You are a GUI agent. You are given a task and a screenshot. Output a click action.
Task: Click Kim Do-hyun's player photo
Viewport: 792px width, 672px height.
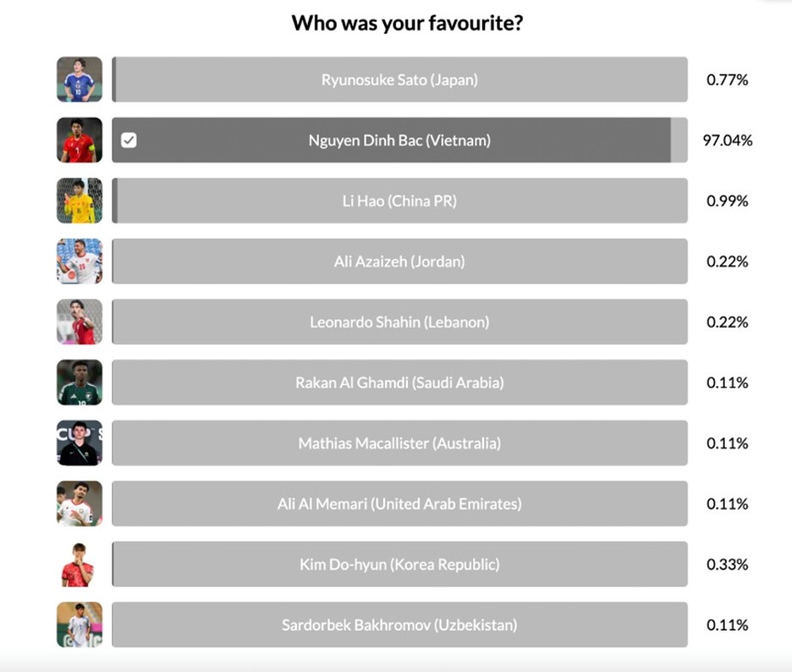[x=80, y=565]
